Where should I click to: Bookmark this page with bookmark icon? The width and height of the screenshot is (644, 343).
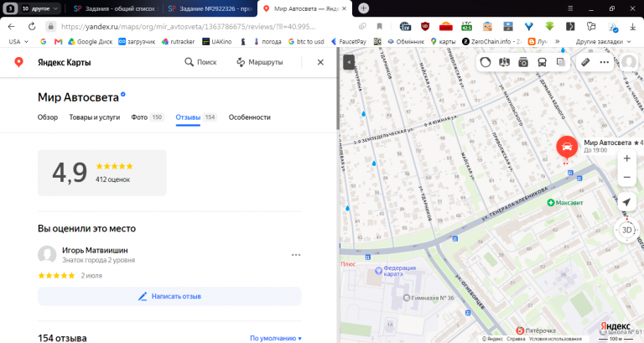(380, 27)
